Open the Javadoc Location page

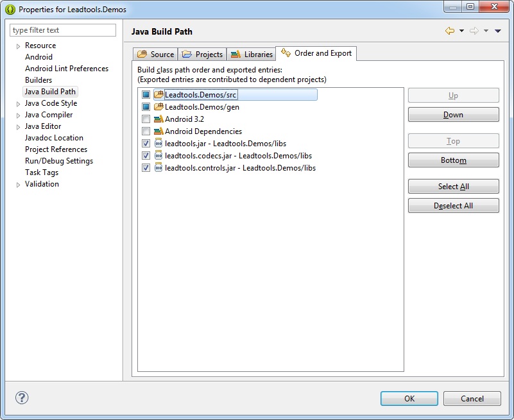pyautogui.click(x=54, y=138)
